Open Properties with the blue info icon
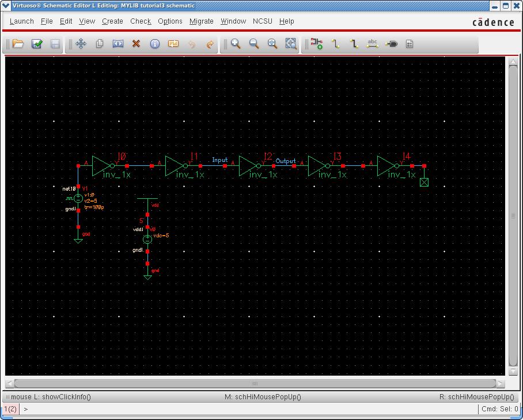The image size is (523, 420). tap(155, 44)
